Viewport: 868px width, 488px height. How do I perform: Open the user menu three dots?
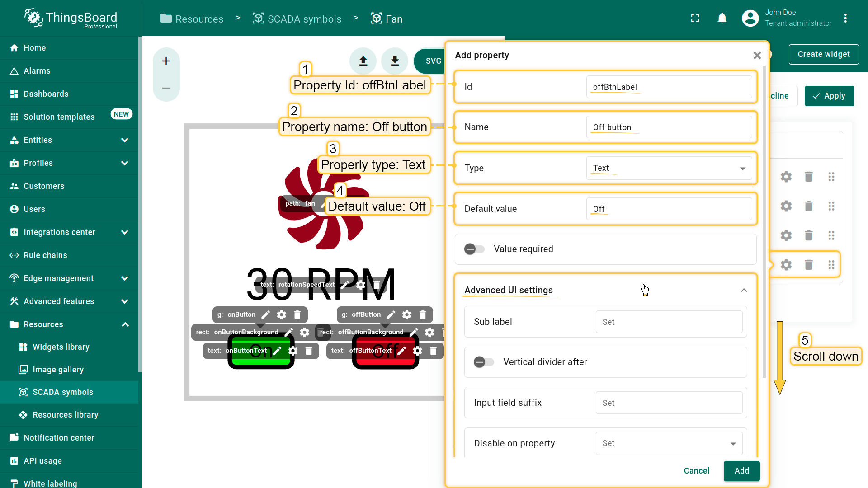coord(845,19)
